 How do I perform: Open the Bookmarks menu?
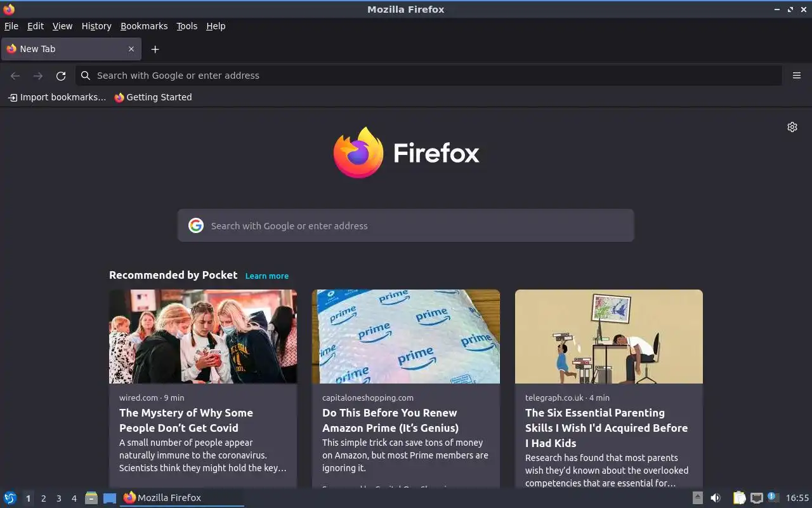pyautogui.click(x=144, y=26)
